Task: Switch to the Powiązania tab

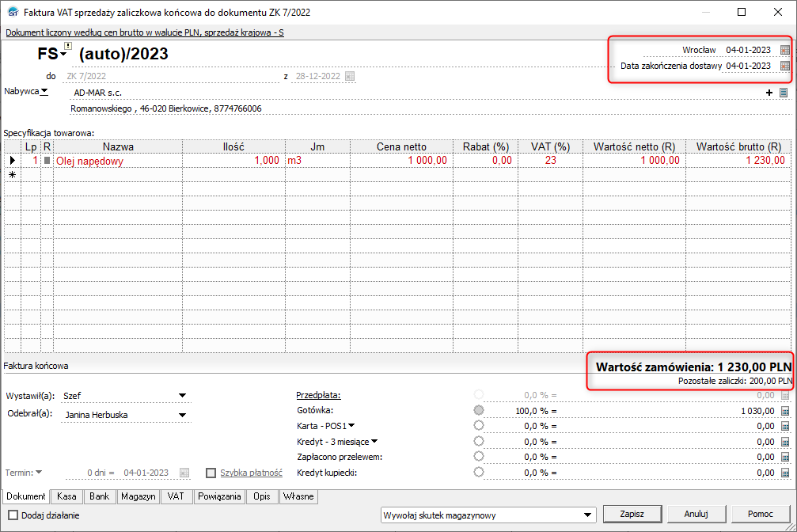Action: pos(219,496)
